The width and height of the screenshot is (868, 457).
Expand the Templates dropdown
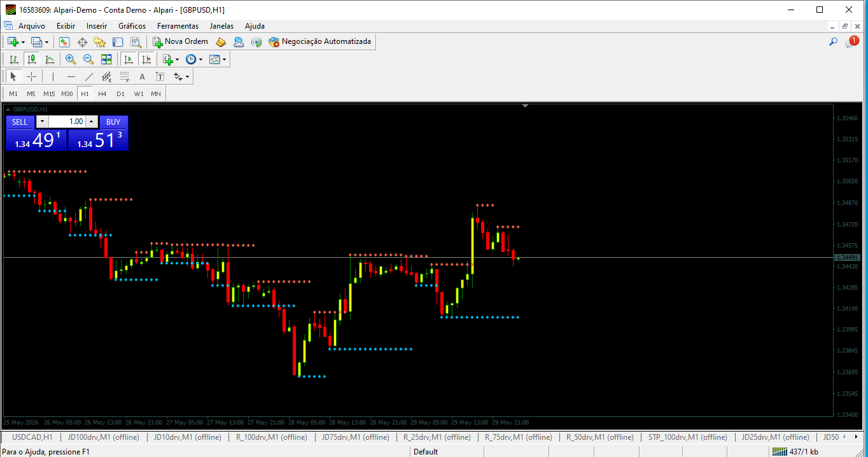point(224,60)
